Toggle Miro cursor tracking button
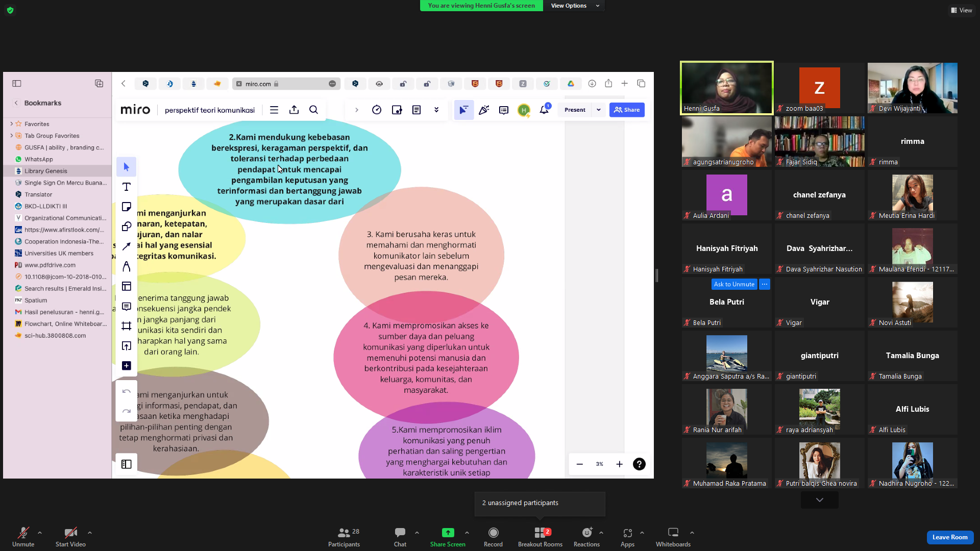The image size is (980, 551). tap(463, 110)
